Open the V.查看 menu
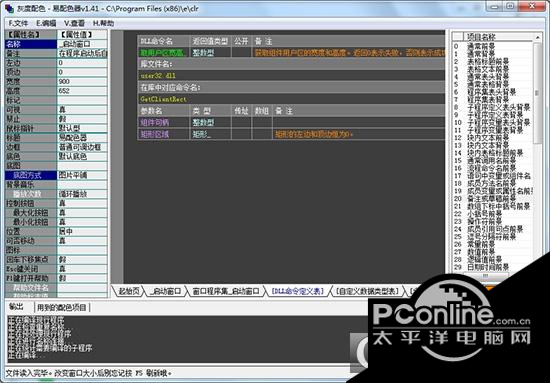This screenshot has height=383, width=550. (x=74, y=23)
